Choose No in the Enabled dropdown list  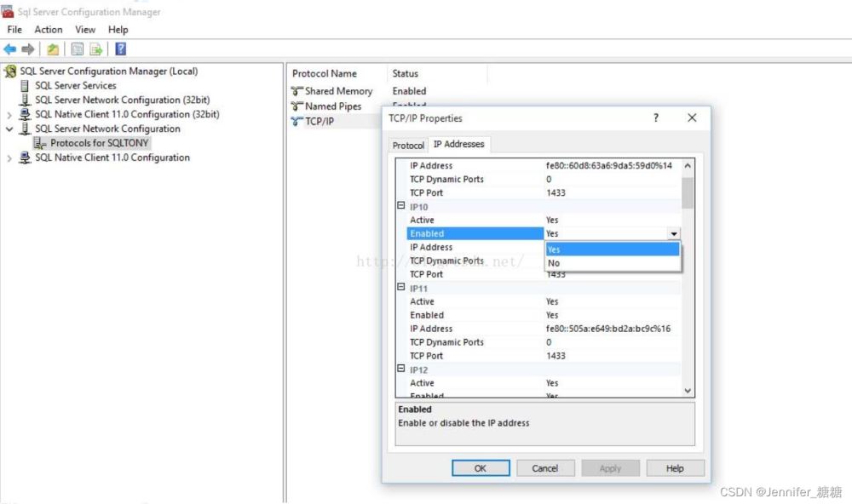click(x=613, y=263)
